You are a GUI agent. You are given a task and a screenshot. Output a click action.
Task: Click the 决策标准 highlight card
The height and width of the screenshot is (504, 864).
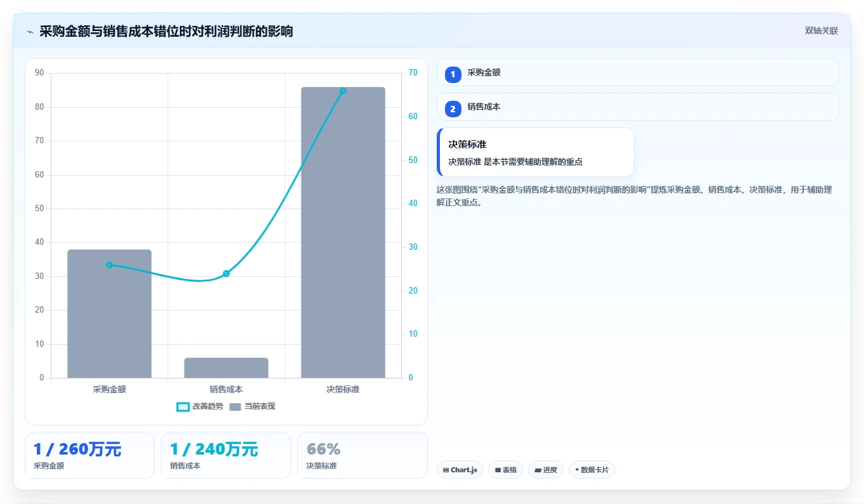coord(536,152)
